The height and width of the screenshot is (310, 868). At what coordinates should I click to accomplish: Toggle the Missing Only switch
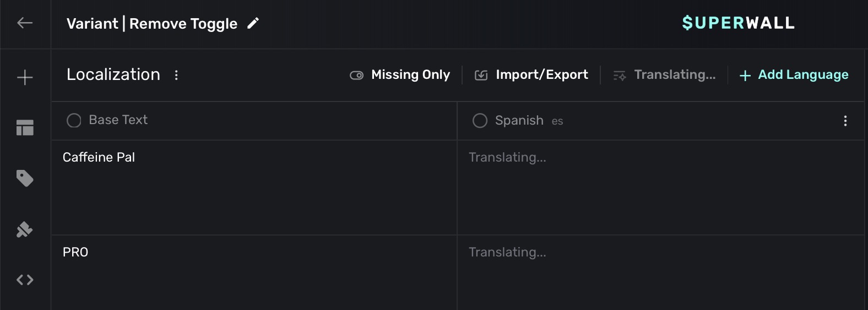356,75
